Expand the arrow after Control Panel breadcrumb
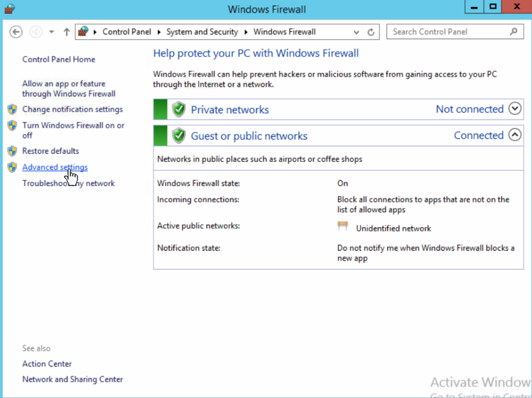This screenshot has width=532, height=398. click(159, 32)
